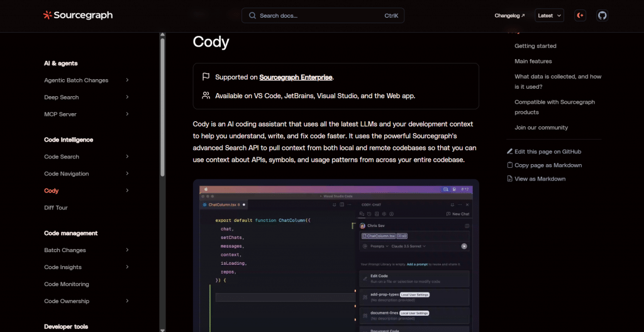Click Copy page as Markdown

(548, 165)
